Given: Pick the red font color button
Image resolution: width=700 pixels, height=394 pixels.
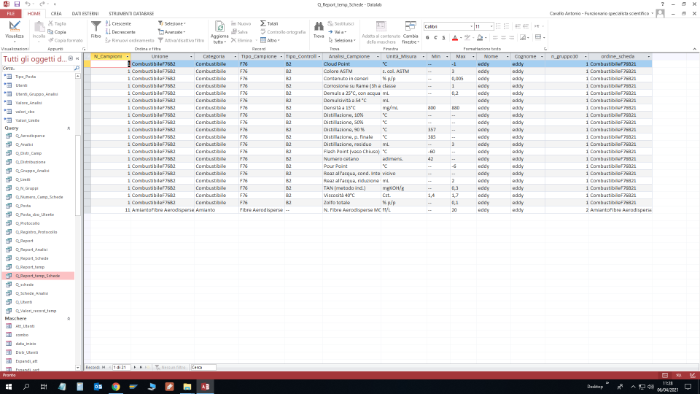Looking at the screenshot, I should tap(454, 38).
